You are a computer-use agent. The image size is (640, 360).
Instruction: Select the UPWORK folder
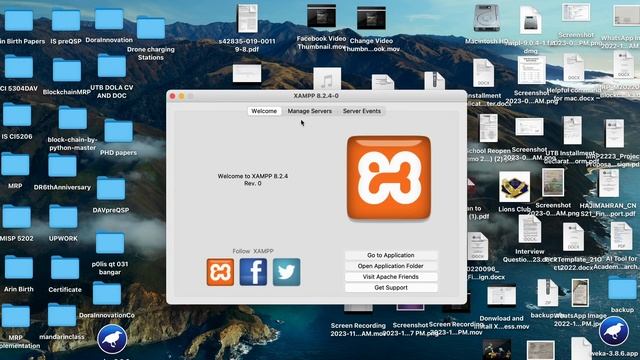pos(63,217)
